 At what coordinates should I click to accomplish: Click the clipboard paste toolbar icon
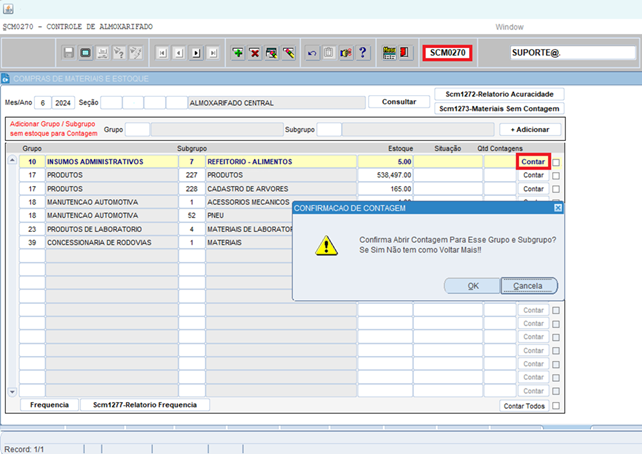coord(329,53)
